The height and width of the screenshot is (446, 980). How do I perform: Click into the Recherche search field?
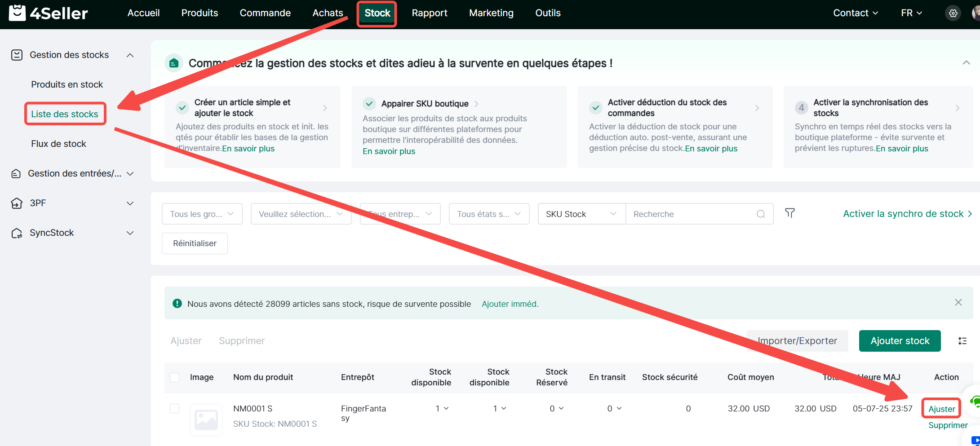[690, 214]
